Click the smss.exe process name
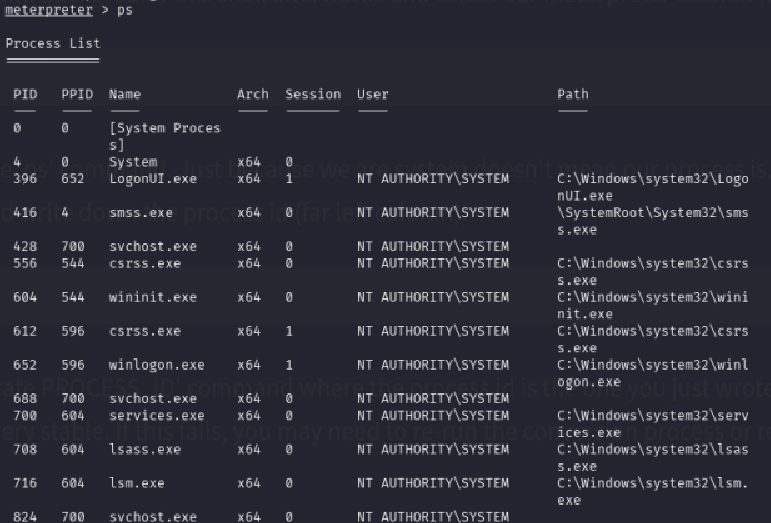Screen dimensions: 771x523 141,213
